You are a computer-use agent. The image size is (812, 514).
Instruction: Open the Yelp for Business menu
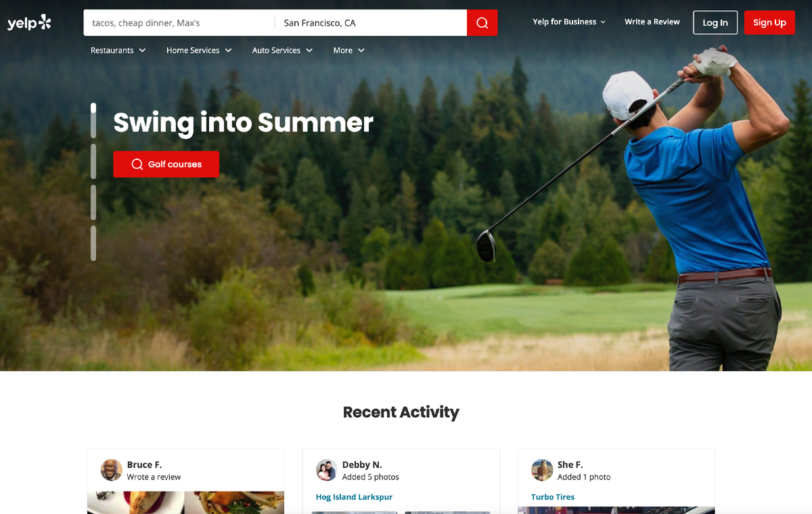click(x=569, y=22)
